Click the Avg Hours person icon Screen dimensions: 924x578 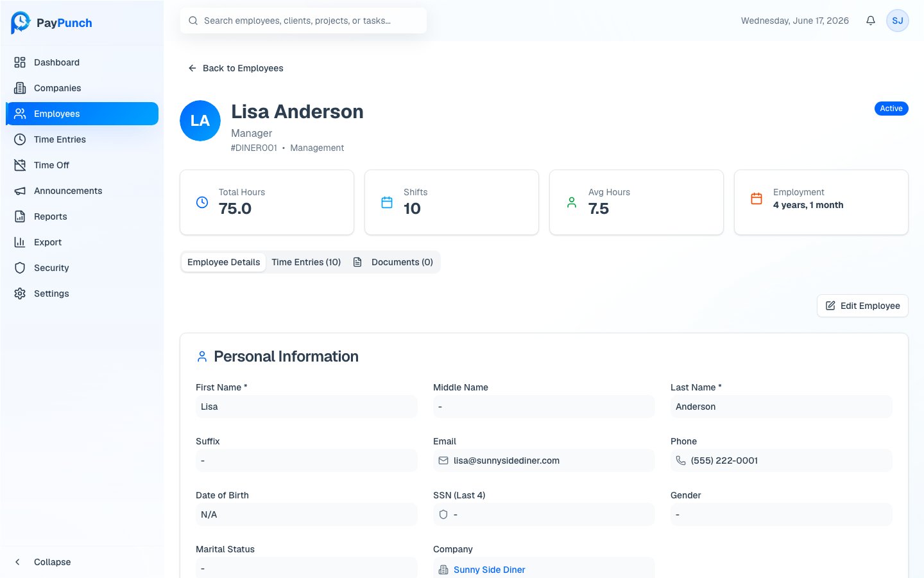[572, 202]
